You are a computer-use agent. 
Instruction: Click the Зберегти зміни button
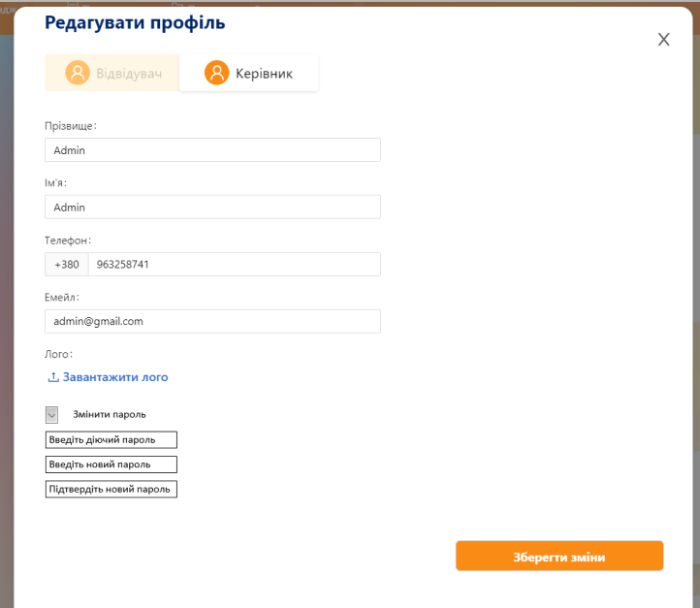click(559, 556)
